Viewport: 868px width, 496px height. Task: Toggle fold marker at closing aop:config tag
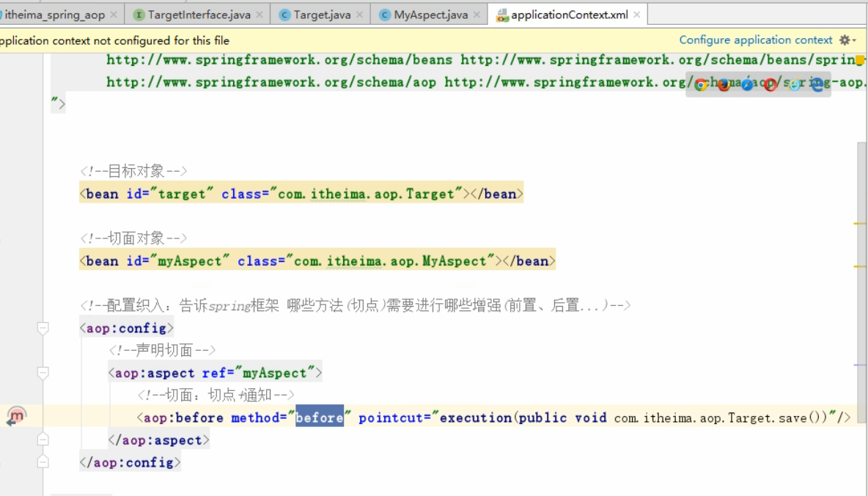click(x=43, y=462)
